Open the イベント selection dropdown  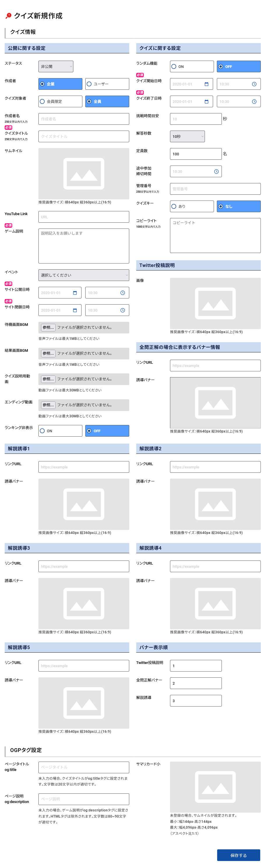[84, 275]
